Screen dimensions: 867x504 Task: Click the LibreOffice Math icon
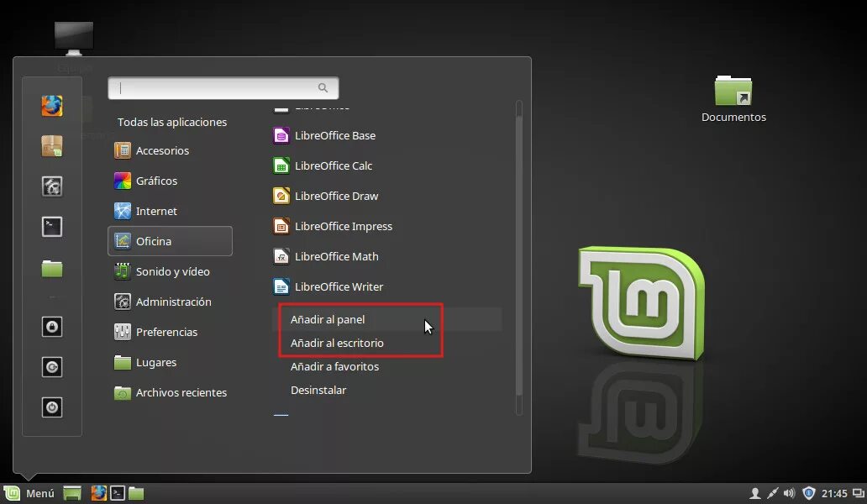click(281, 256)
